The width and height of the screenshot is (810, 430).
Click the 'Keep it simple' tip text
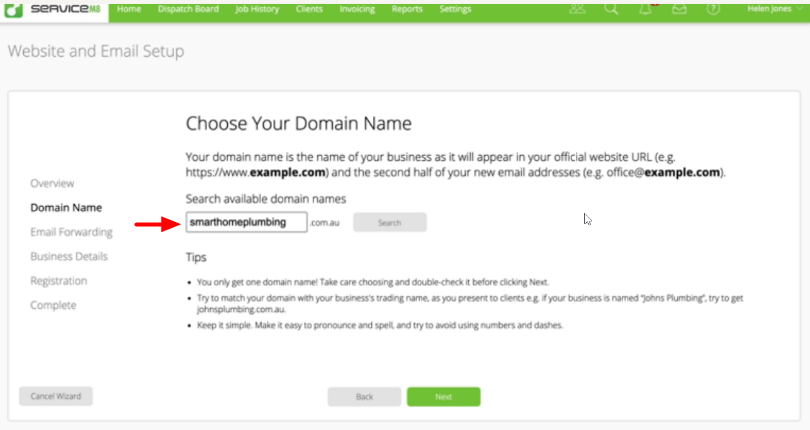point(380,325)
